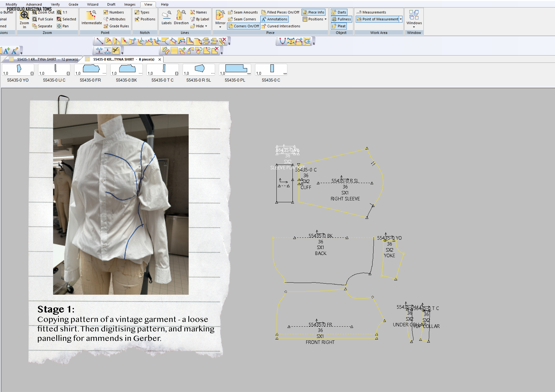Expand Point of Measurement dropdown arrow
Viewport: 555px width, 392px height.
point(401,19)
